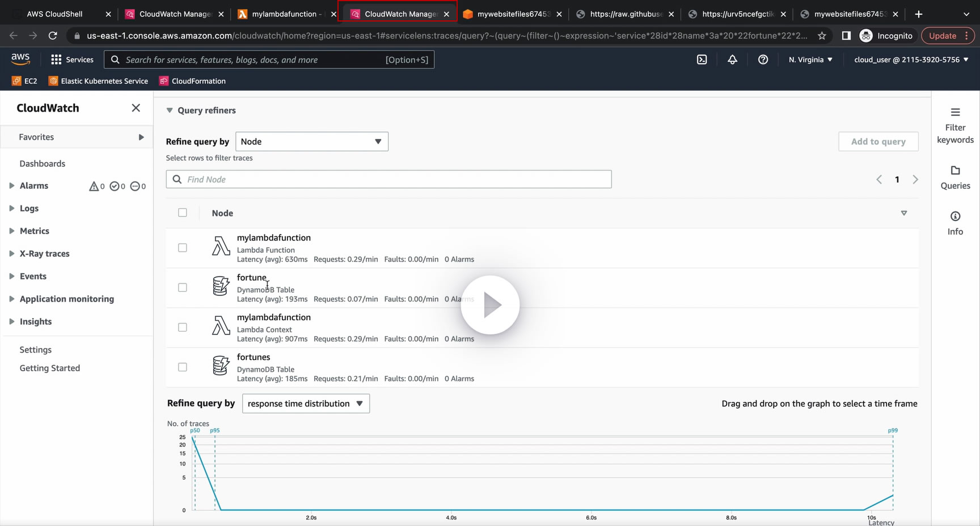980x526 pixels.
Task: Check the fortunes DynamoDB Table row
Action: point(183,367)
